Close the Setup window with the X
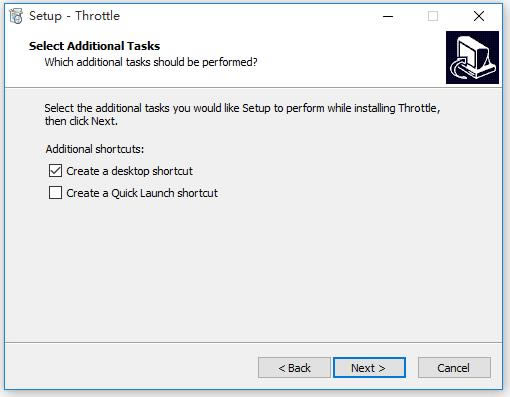The width and height of the screenshot is (510, 397). coord(479,16)
